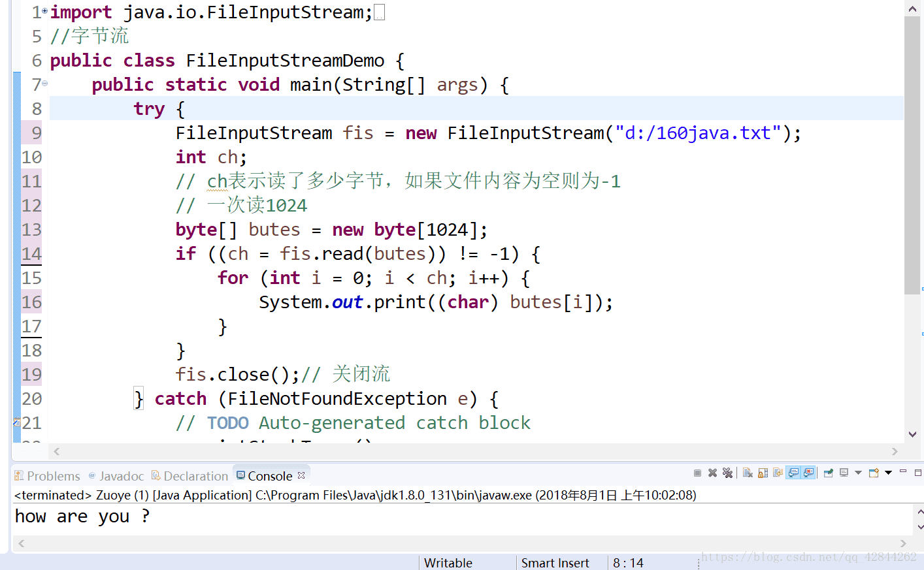The width and height of the screenshot is (924, 570).
Task: Click 'byte[1024]' on line 13
Action: (426, 230)
